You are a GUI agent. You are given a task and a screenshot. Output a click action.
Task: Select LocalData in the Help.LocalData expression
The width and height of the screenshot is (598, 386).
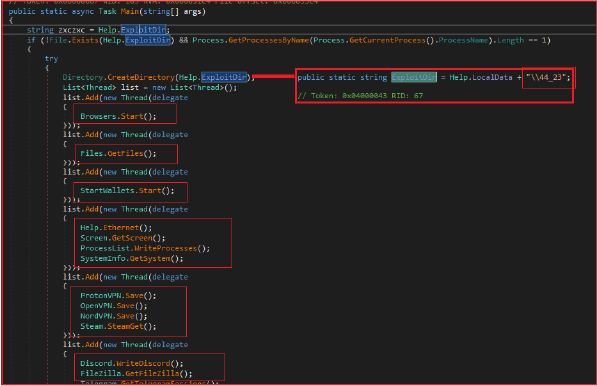pos(492,77)
